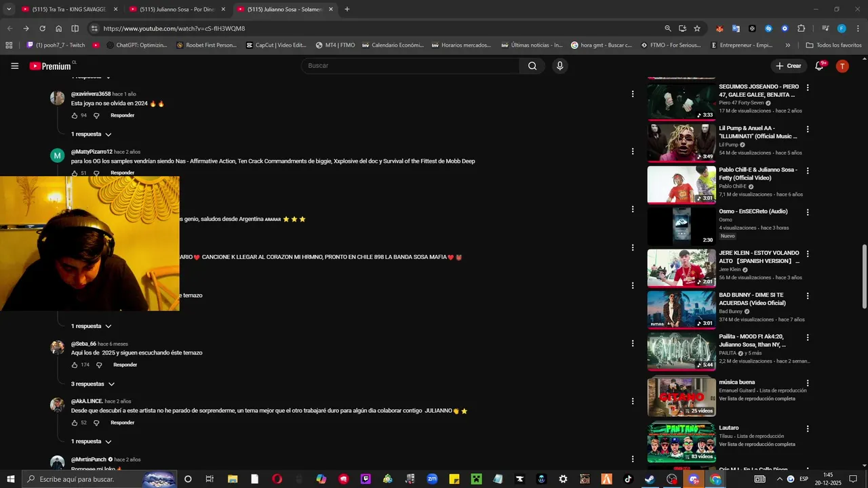868x488 pixels.
Task: Open TikTok from the Windows taskbar
Action: (628, 479)
